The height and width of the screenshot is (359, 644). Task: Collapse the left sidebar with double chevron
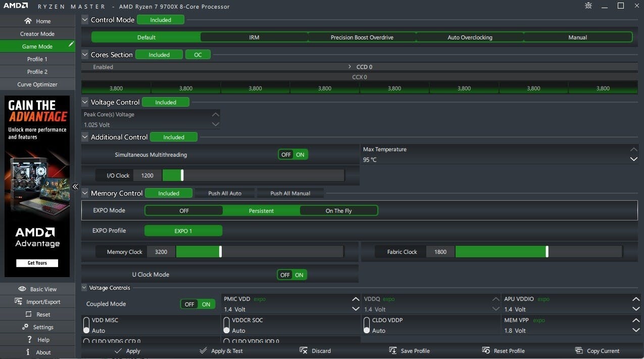pyautogui.click(x=75, y=187)
